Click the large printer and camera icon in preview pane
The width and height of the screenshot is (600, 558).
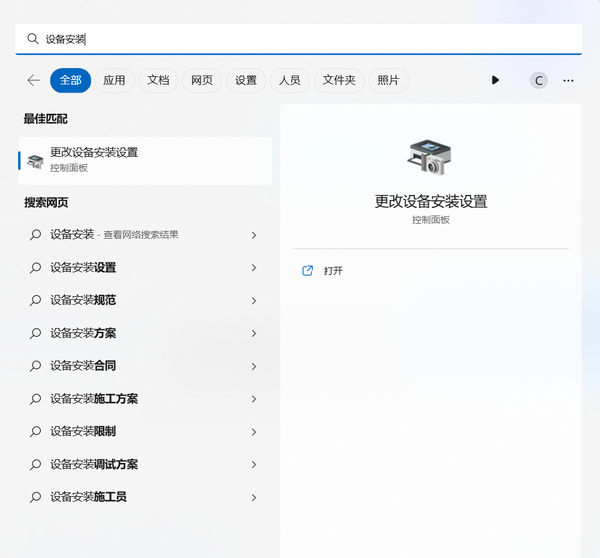430,157
